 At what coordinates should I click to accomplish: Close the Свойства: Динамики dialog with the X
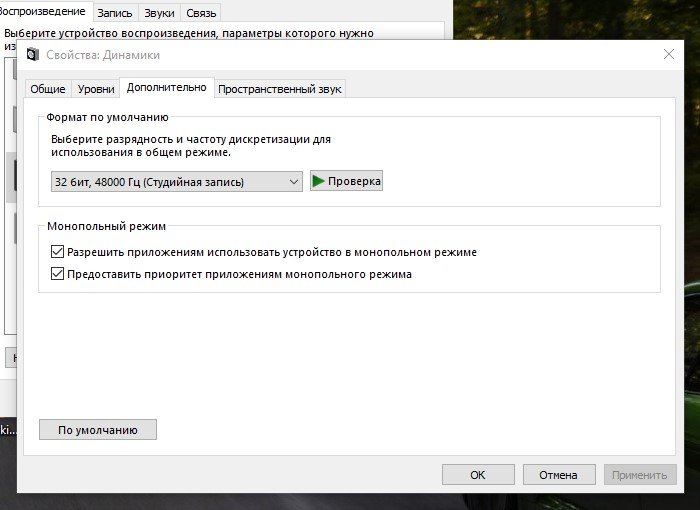[669, 54]
